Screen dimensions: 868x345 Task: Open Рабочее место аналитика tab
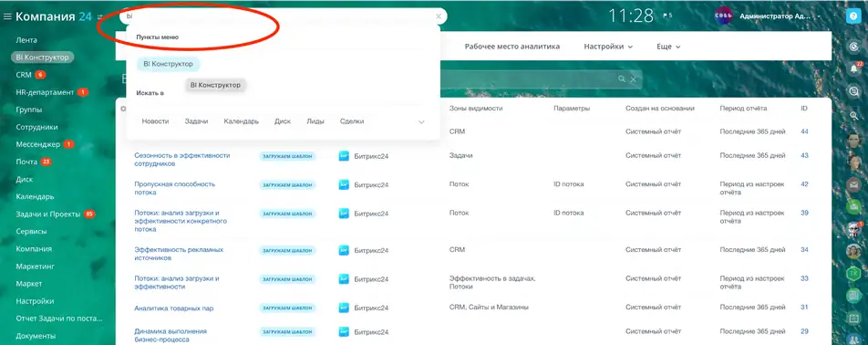512,47
